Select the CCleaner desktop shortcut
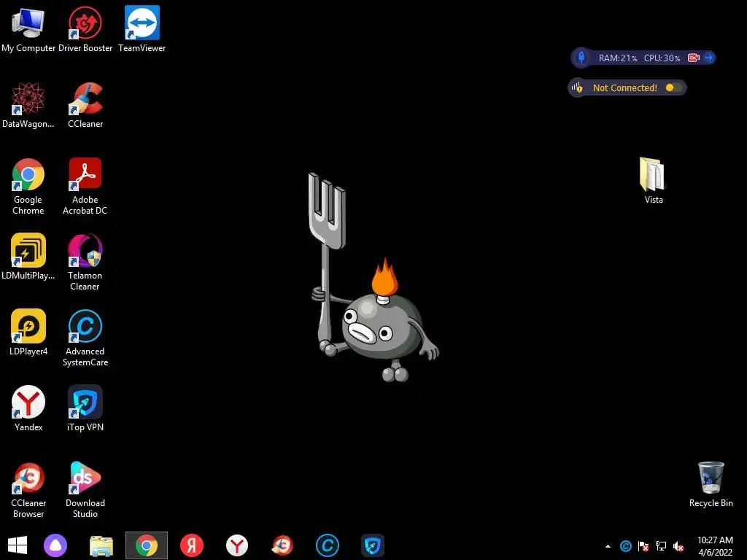Viewport: 747px width, 560px height. tap(85, 105)
